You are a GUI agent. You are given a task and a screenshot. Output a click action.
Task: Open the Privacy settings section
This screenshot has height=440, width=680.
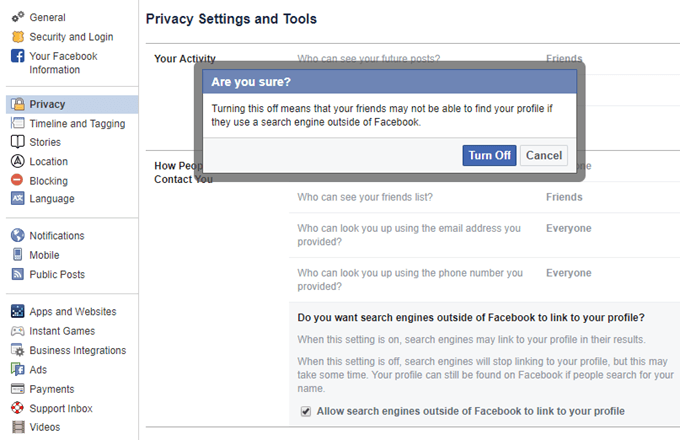[47, 104]
